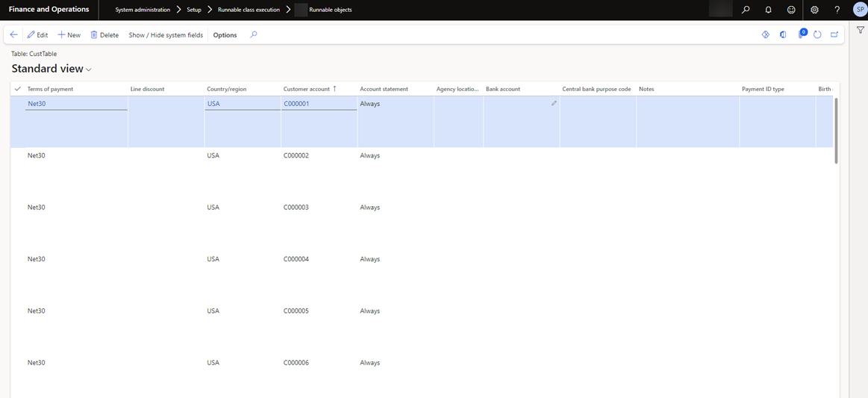Click Net30 in the C000002 row

point(36,155)
